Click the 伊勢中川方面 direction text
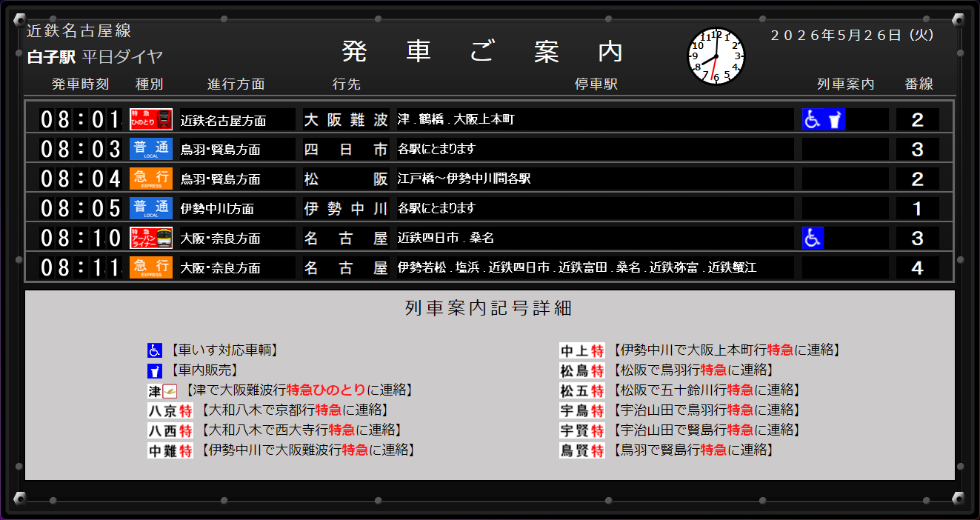 [218, 209]
